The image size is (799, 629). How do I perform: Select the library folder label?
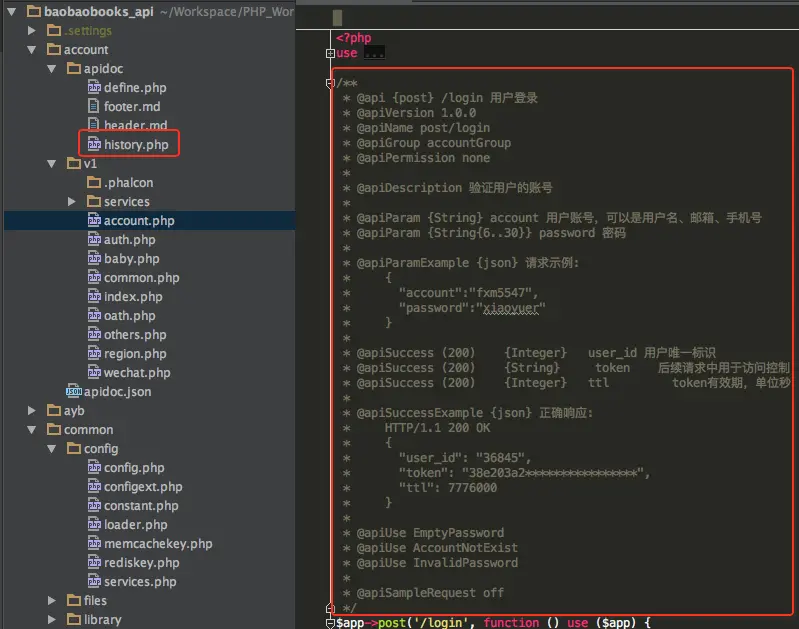[102, 620]
